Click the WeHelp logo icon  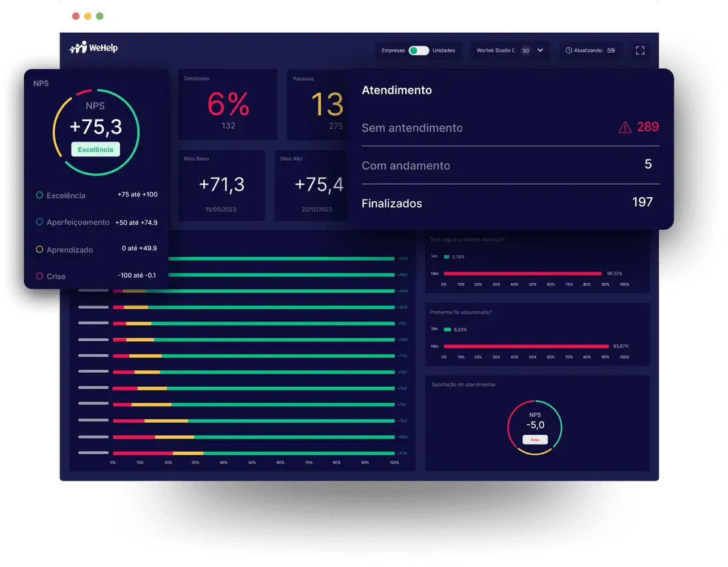pyautogui.click(x=78, y=46)
